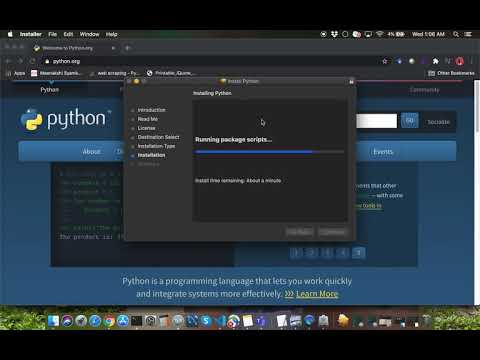The height and width of the screenshot is (360, 480).
Task: Click the Dropbox menu bar icon
Action: point(334,34)
